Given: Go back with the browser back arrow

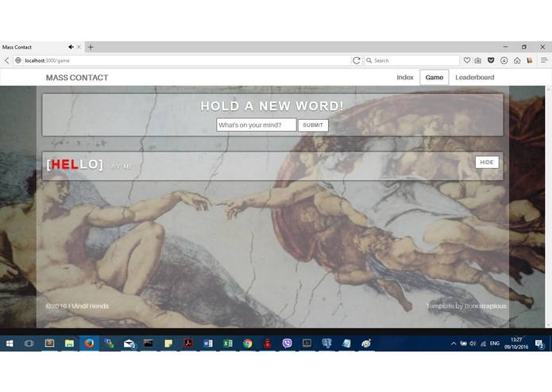Looking at the screenshot, I should (x=6, y=60).
